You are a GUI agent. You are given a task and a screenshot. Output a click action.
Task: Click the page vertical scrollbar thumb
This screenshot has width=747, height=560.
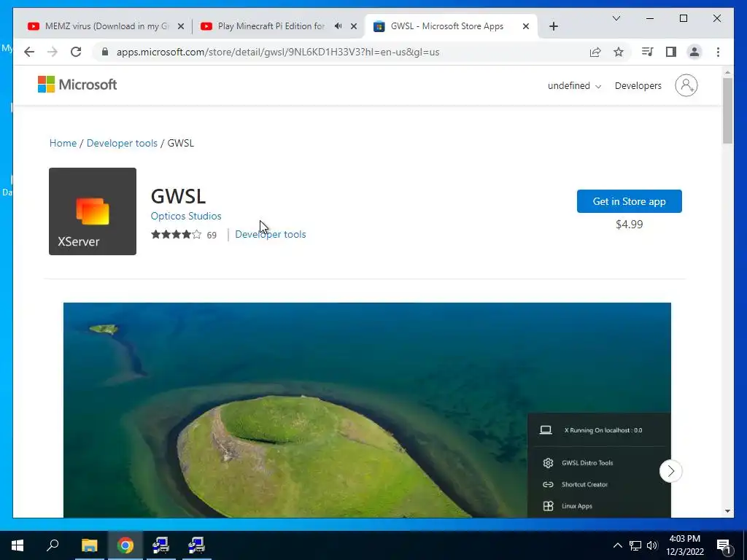point(727,111)
